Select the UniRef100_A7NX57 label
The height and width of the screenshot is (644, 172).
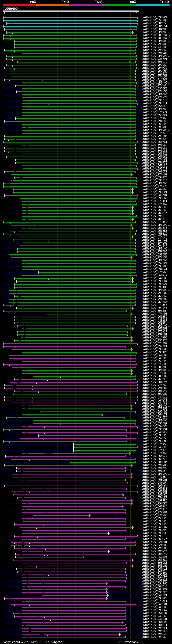tap(154, 77)
